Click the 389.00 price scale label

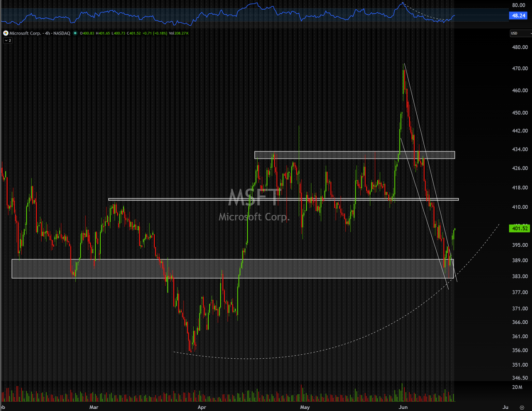pos(520,261)
